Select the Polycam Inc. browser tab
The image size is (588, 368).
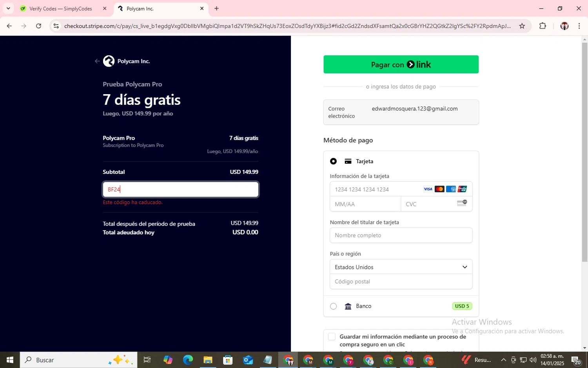161,8
